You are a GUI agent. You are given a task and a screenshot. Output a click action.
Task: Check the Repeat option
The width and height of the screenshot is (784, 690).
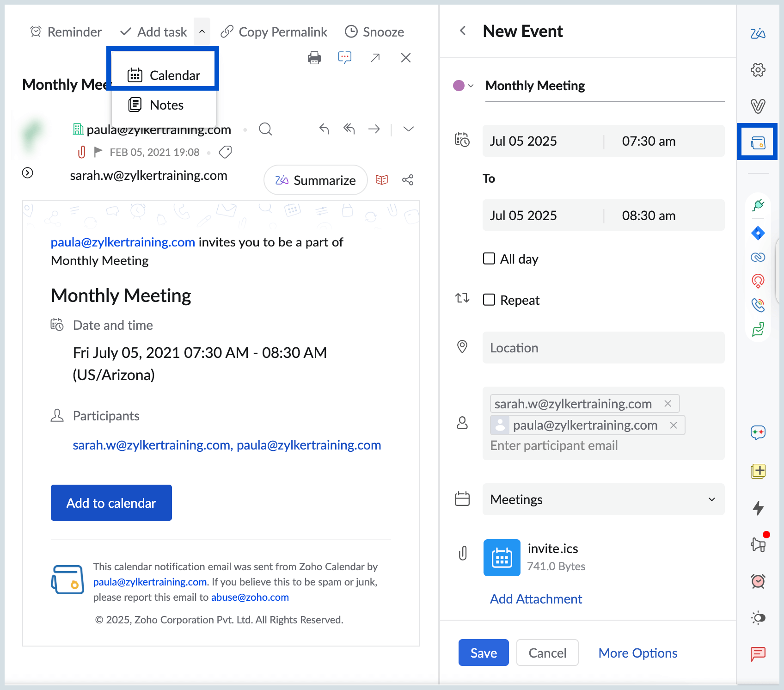tap(489, 300)
